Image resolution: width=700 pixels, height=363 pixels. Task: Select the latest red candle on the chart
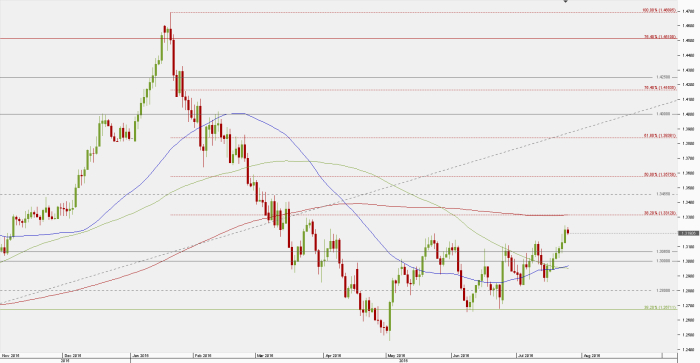coord(568,231)
